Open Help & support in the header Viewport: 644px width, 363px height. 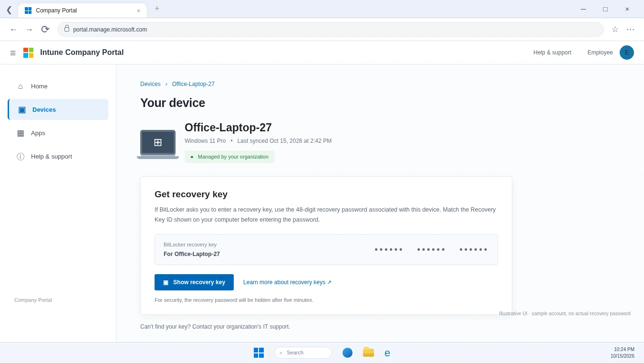(x=552, y=53)
